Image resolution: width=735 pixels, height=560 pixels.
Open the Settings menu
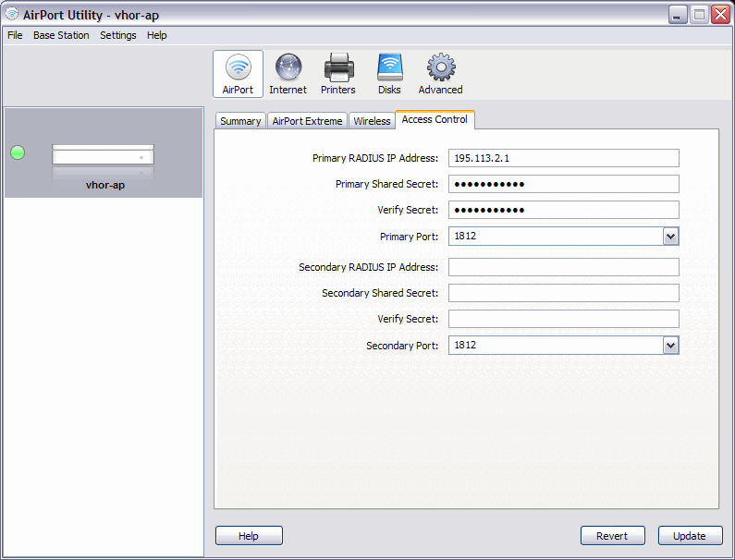click(118, 35)
